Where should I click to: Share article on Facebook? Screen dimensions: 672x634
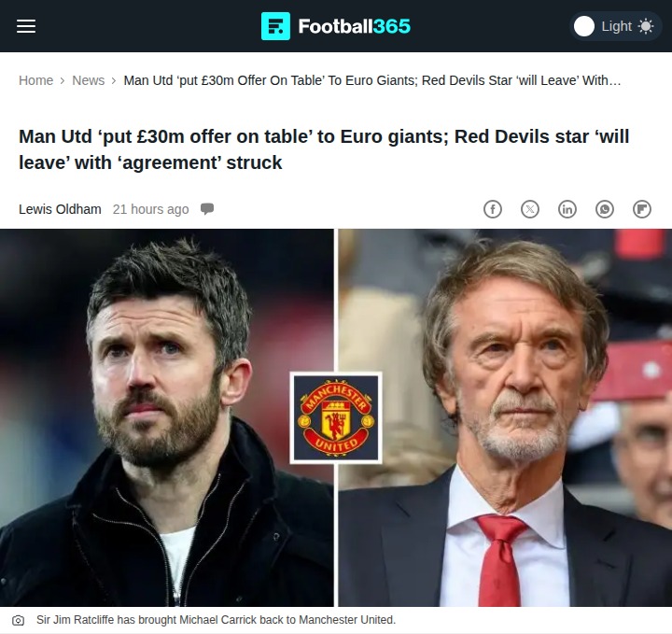pos(493,209)
